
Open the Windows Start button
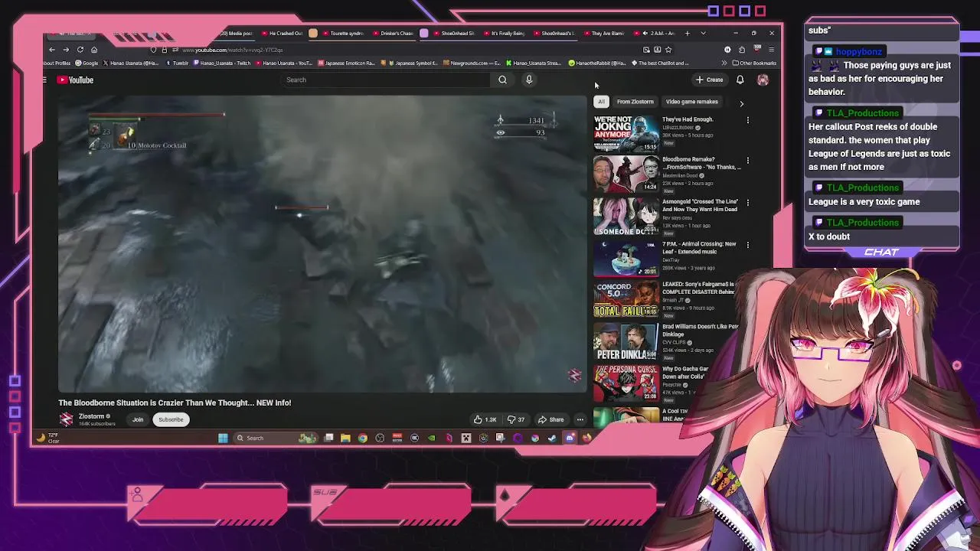point(223,438)
